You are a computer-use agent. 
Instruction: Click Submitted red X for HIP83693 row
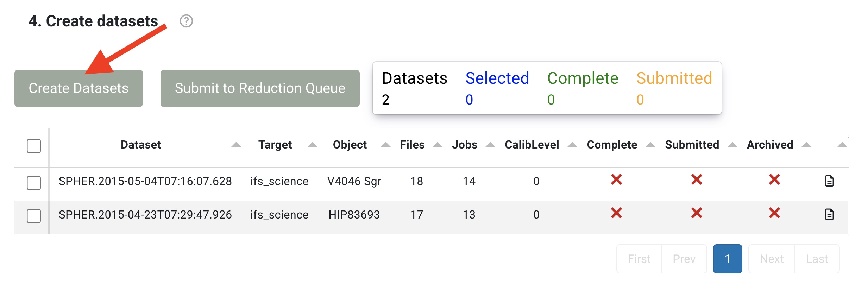click(x=697, y=213)
